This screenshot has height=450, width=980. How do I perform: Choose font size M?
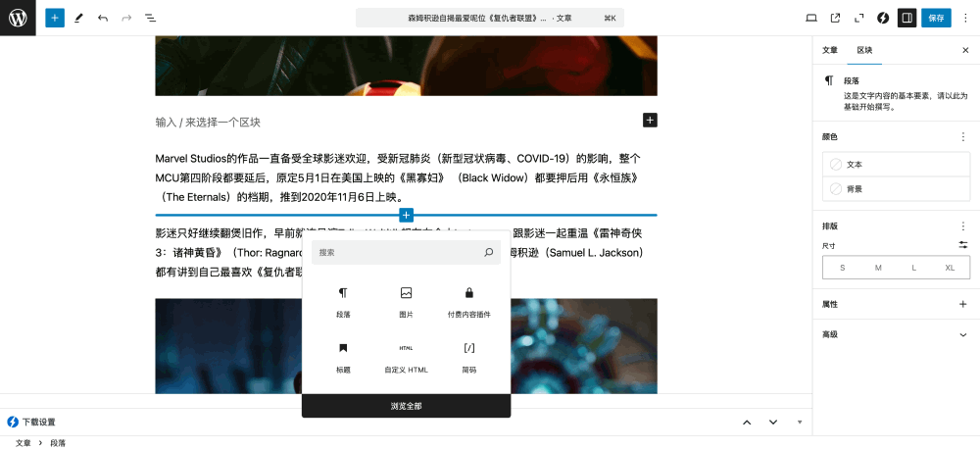pos(878,268)
